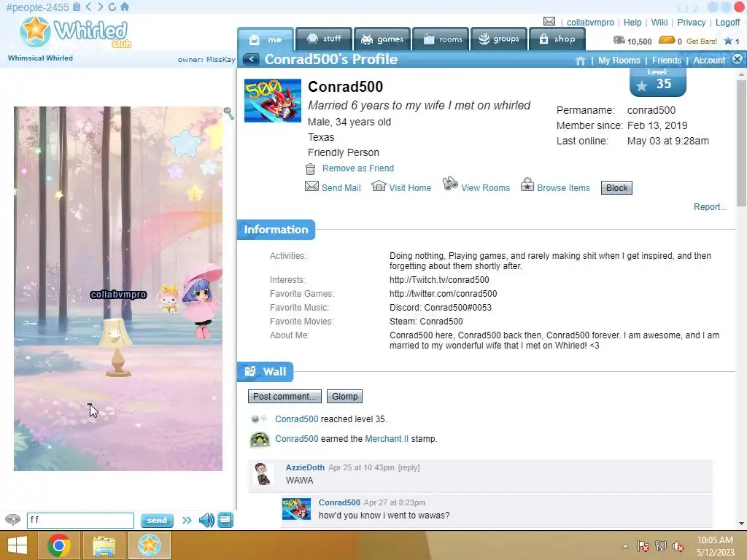Open the Windows Start button

click(18, 545)
